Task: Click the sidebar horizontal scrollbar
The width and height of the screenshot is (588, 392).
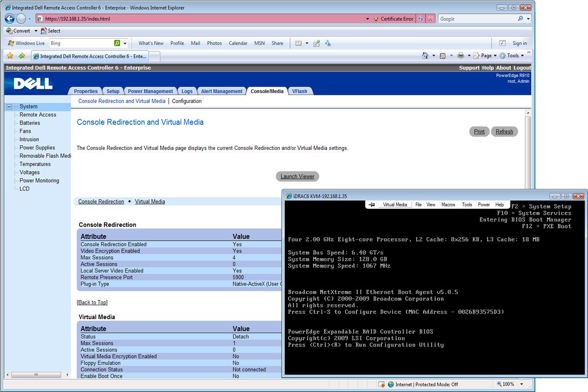Action: tap(37, 374)
